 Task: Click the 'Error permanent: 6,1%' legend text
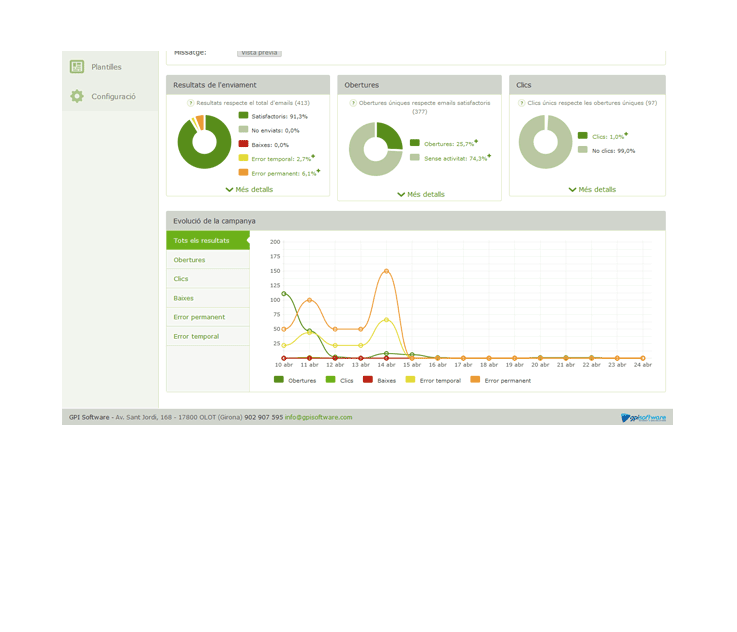[x=284, y=173]
